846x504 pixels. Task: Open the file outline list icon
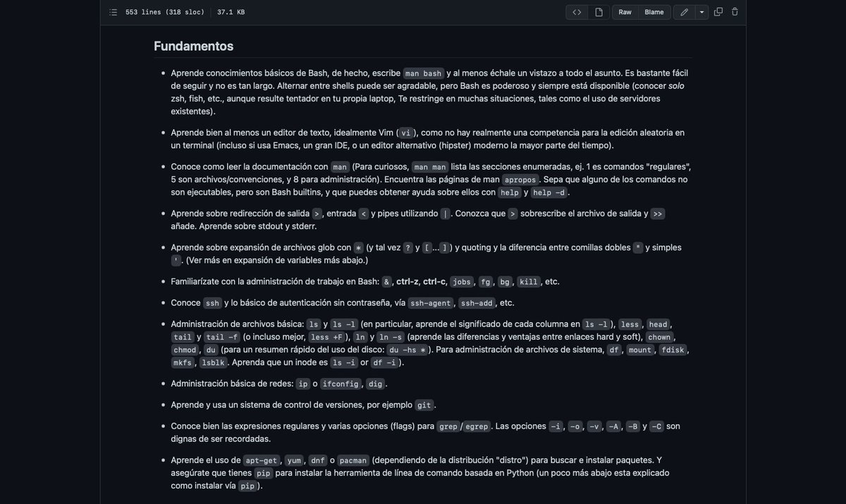(x=114, y=12)
